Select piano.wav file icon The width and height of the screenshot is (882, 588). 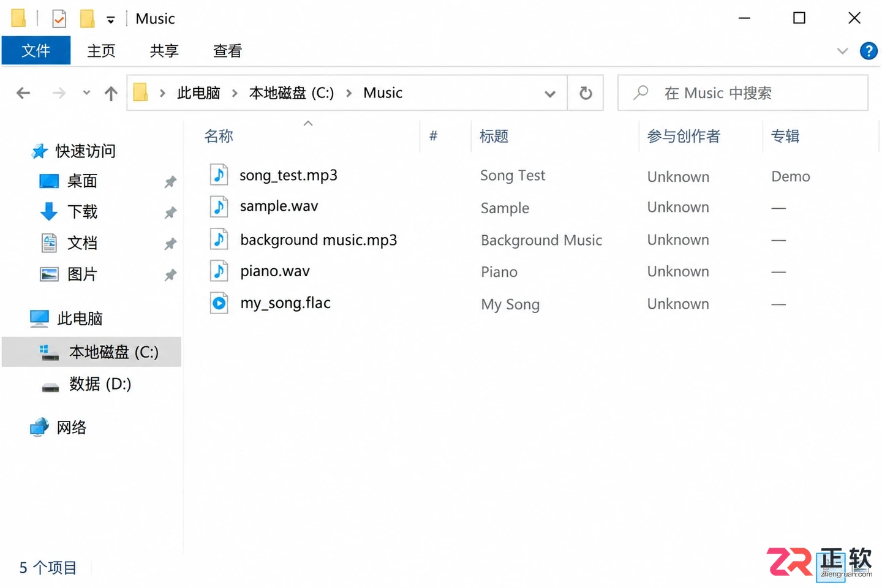click(219, 271)
